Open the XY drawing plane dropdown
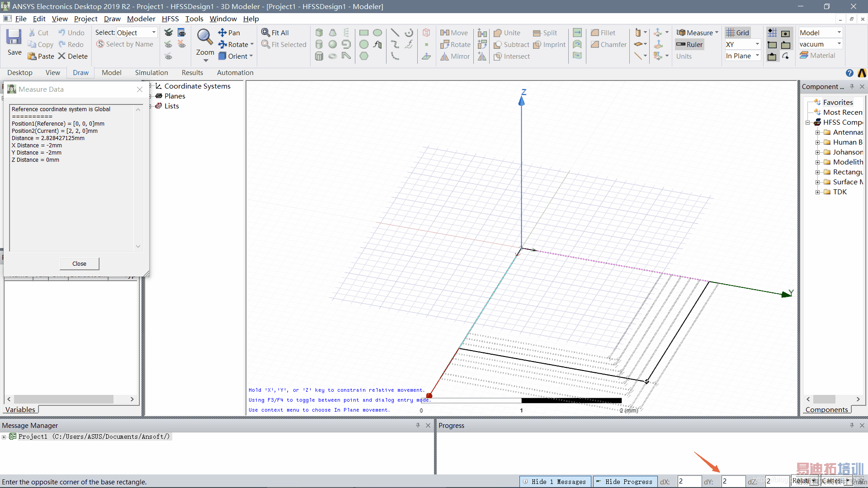Screen dimensions: 868x488 pyautogui.click(x=757, y=44)
